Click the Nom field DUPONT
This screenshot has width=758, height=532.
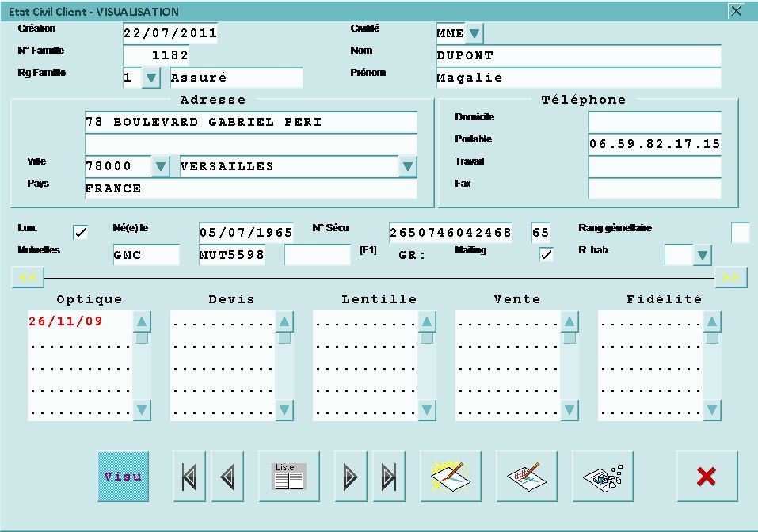(x=579, y=55)
